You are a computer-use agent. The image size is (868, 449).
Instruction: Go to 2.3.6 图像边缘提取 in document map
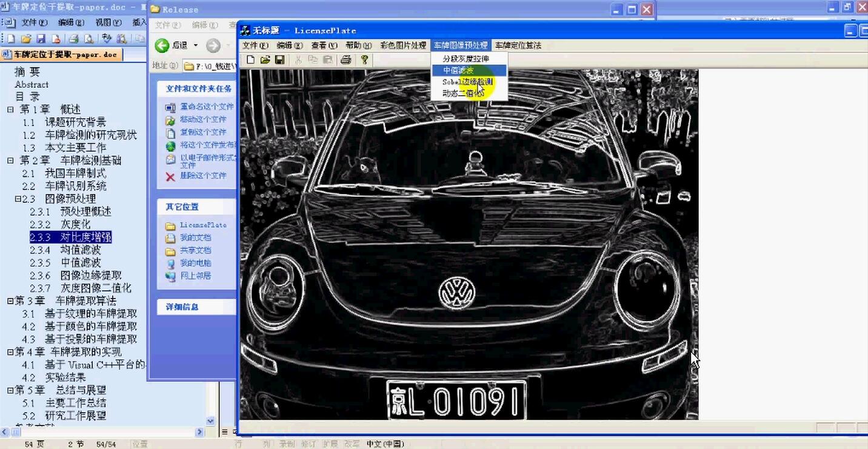[x=76, y=275]
